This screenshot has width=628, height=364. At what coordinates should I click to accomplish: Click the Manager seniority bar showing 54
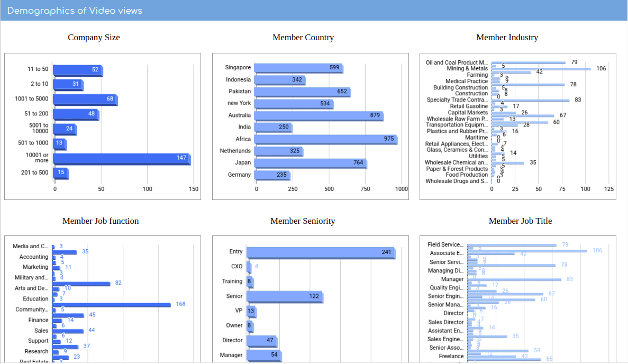264,355
